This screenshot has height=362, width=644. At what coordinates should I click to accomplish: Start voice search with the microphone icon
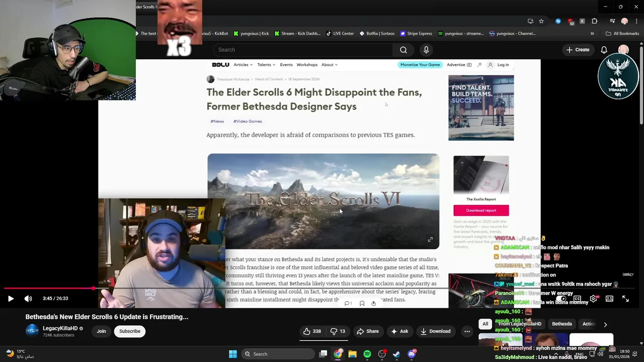coord(426,50)
